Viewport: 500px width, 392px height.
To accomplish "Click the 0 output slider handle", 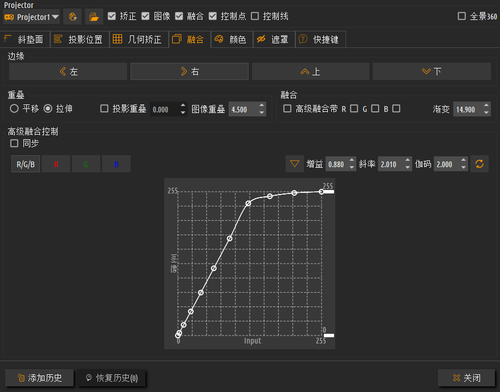I will pos(329,335).
